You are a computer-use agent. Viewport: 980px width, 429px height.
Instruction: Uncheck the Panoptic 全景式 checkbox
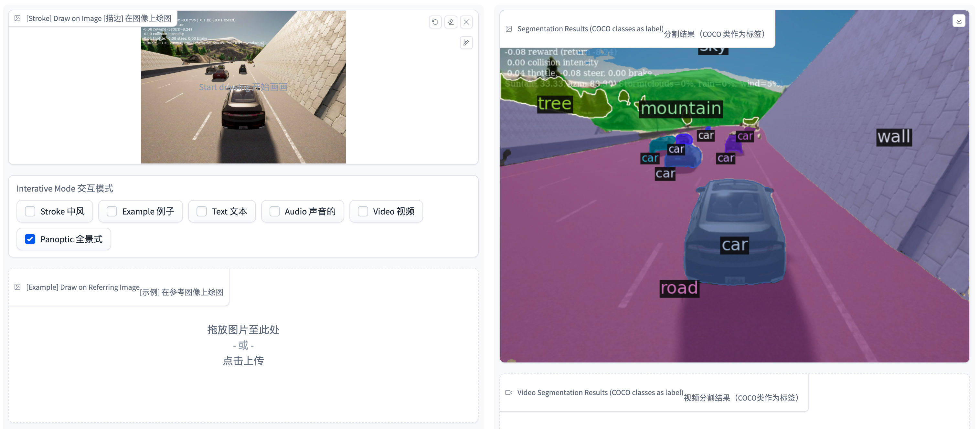click(30, 239)
